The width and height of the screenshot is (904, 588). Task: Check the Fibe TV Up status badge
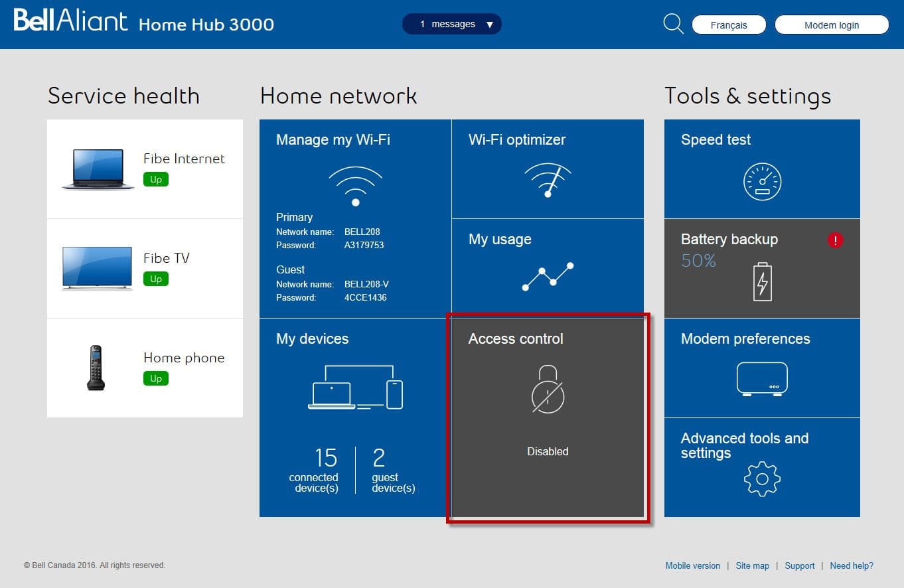[x=155, y=278]
